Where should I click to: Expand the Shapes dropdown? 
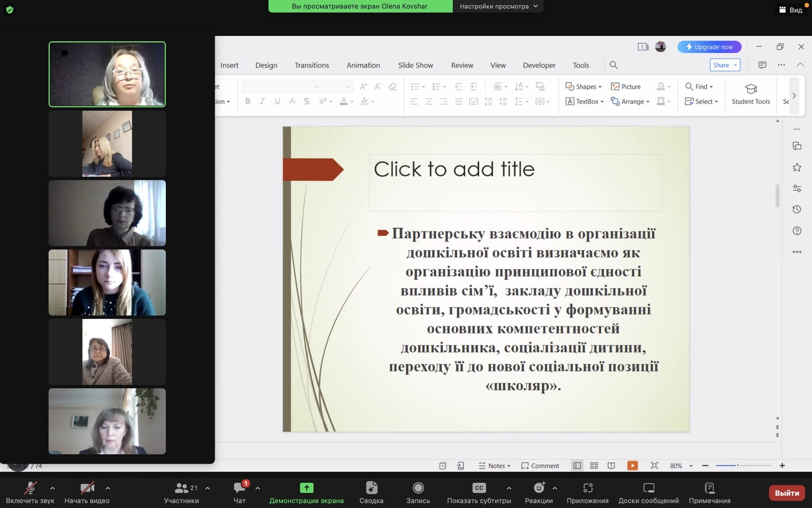[584, 86]
